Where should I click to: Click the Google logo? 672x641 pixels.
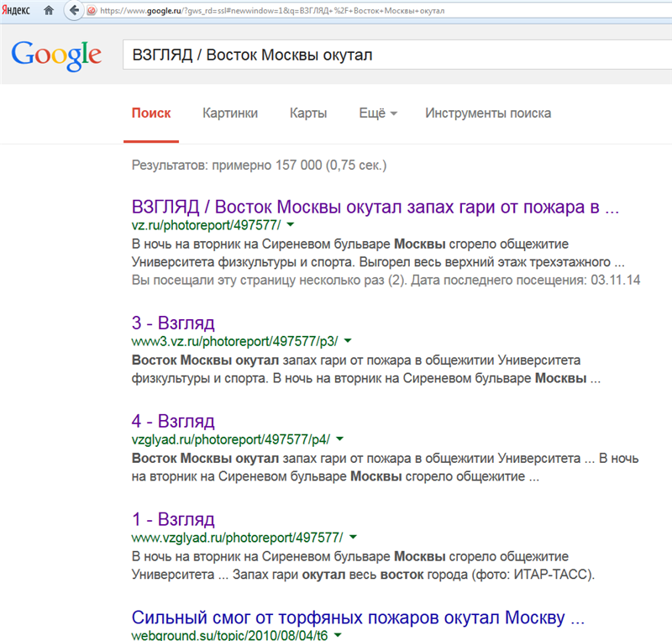(56, 55)
